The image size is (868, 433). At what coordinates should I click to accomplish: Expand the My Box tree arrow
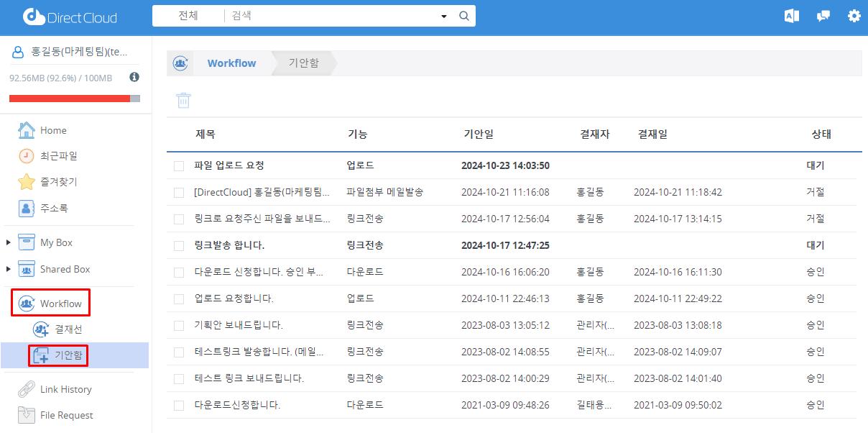(x=9, y=243)
